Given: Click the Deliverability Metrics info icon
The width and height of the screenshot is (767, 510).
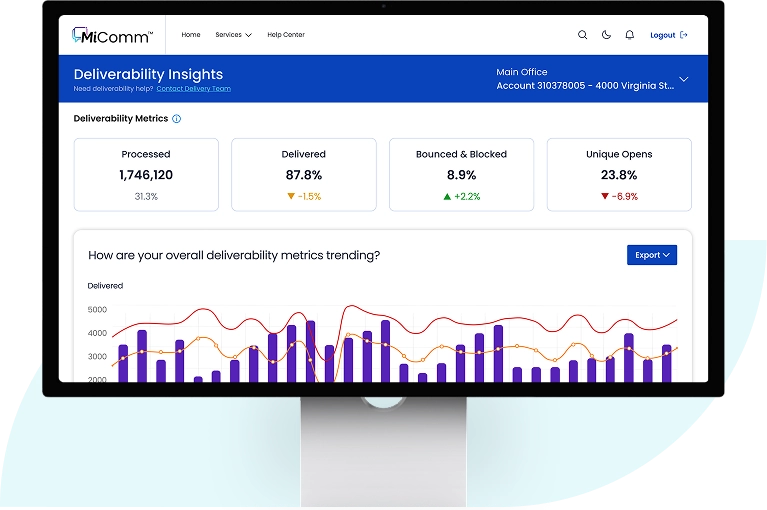Looking at the screenshot, I should 177,119.
